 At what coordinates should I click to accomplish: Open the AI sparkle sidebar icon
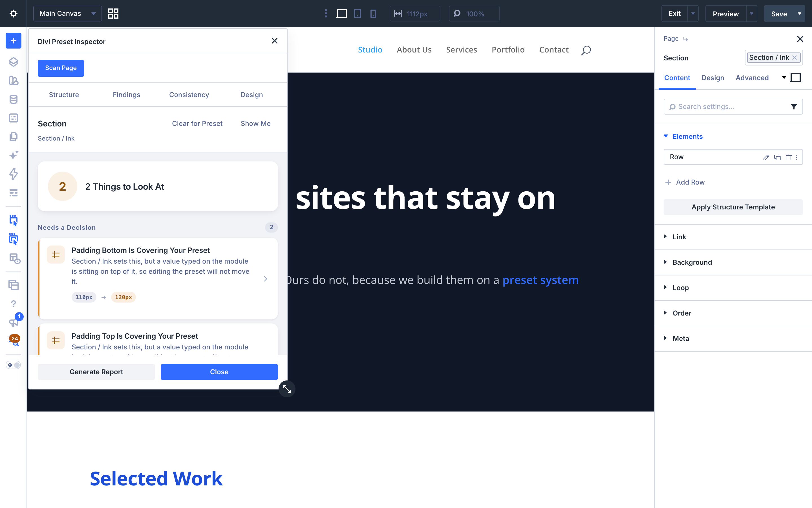coord(14,155)
